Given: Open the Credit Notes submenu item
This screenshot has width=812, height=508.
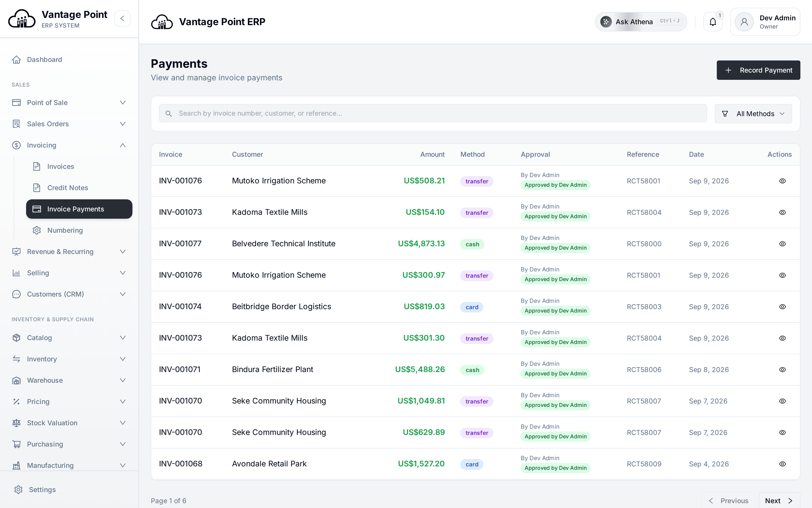Looking at the screenshot, I should (x=79, y=188).
